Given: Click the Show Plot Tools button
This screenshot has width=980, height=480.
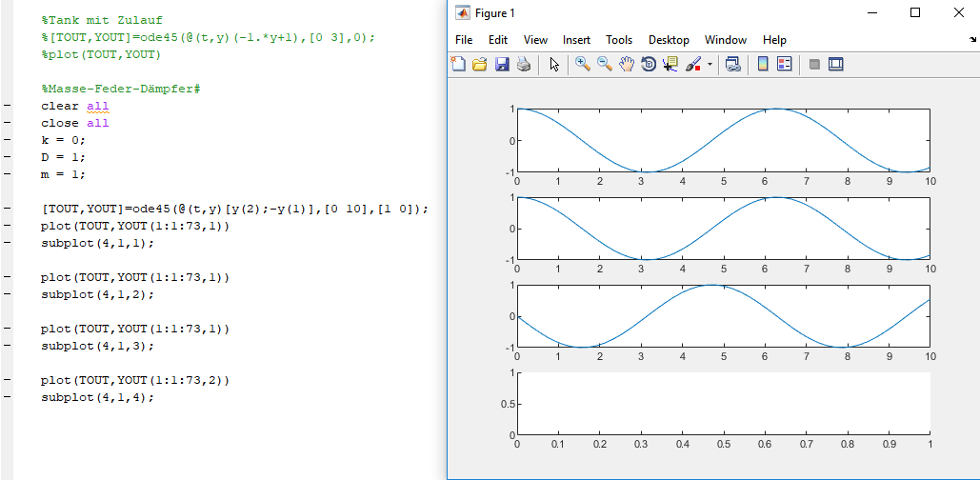Looking at the screenshot, I should (x=836, y=65).
